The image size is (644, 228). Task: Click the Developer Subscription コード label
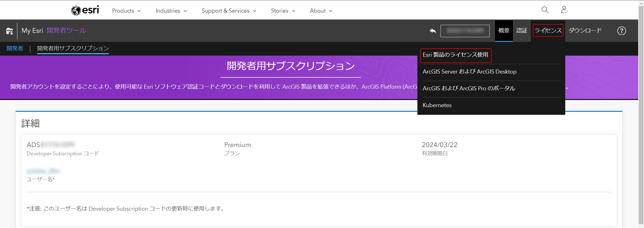[x=63, y=154]
